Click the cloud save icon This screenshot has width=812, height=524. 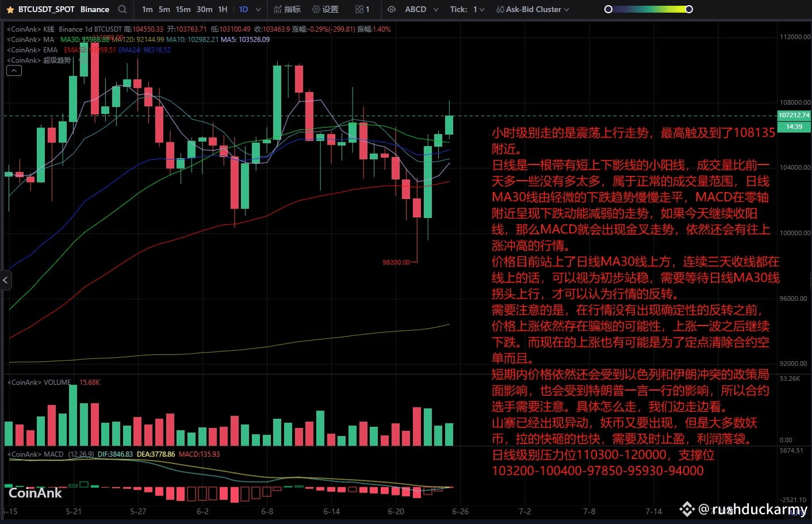(392, 9)
